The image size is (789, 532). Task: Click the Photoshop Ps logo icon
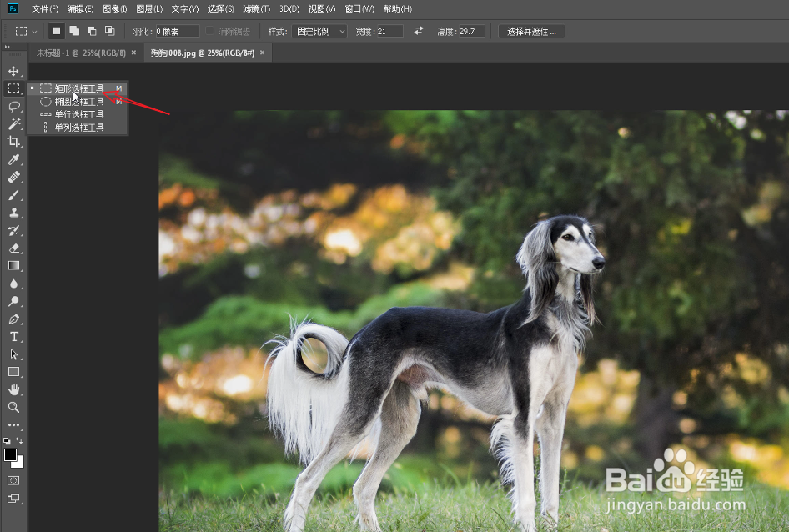pyautogui.click(x=13, y=8)
